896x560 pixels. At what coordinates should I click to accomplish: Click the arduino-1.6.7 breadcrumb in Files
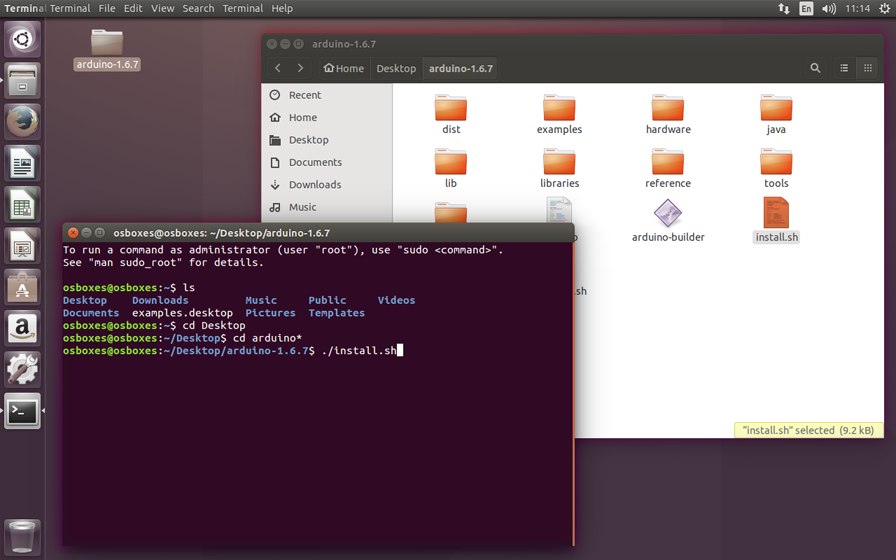461,68
